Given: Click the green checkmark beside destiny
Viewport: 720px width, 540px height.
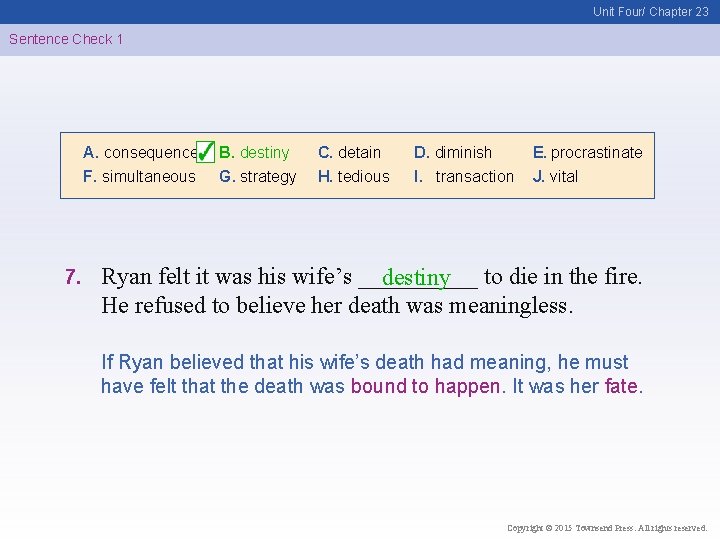Looking at the screenshot, I should [205, 152].
